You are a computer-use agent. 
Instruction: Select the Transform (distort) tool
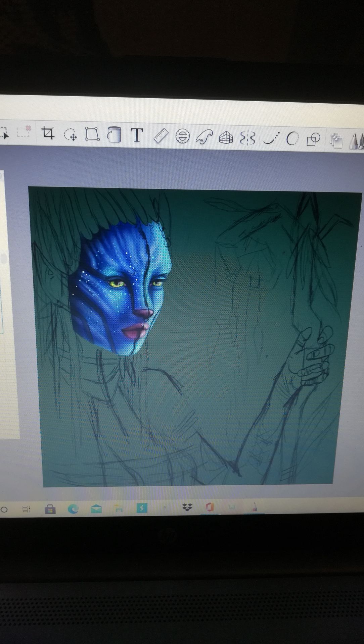92,134
